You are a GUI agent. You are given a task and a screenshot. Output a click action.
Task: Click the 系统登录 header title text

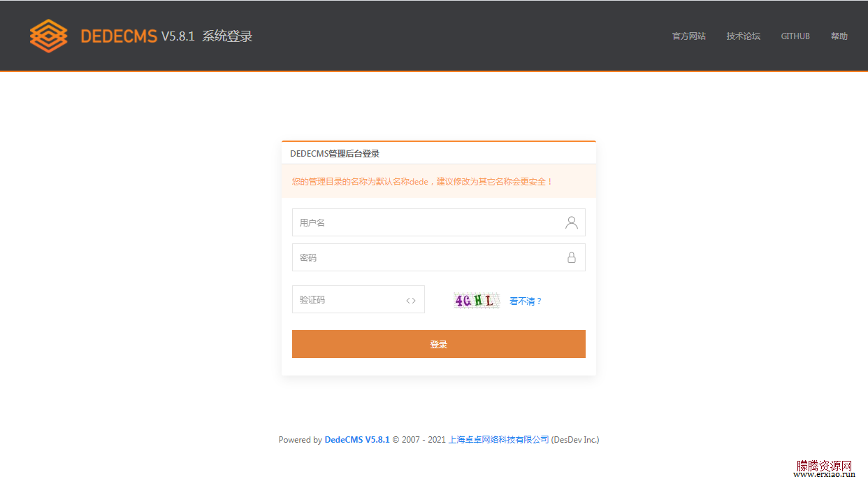tap(227, 36)
